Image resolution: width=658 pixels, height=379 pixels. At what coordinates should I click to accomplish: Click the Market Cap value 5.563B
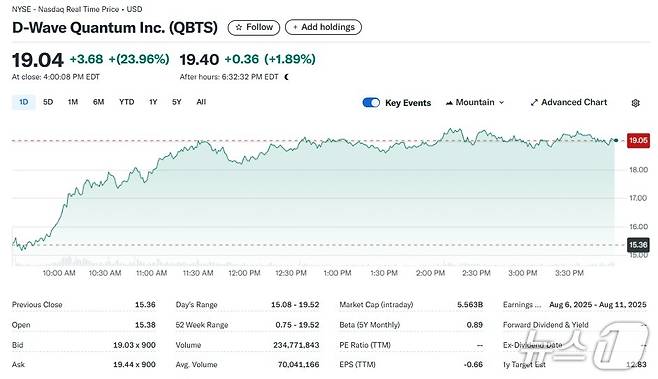click(470, 305)
